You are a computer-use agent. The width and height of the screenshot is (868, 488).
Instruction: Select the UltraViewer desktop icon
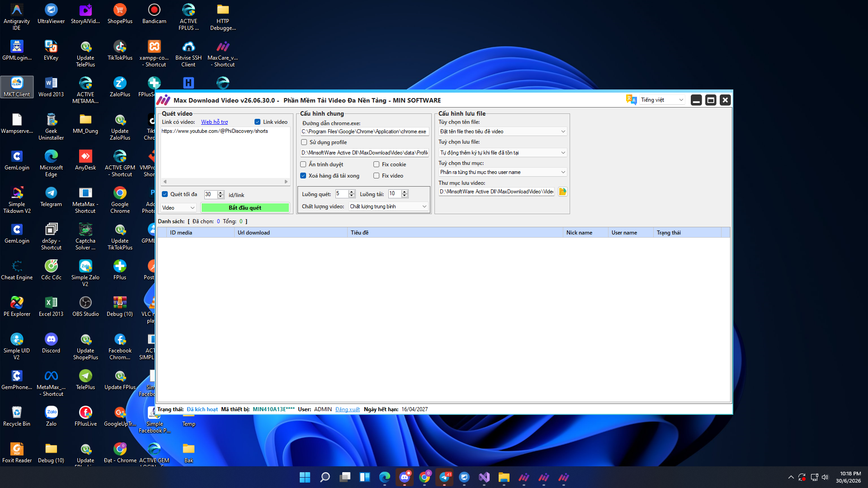51,14
